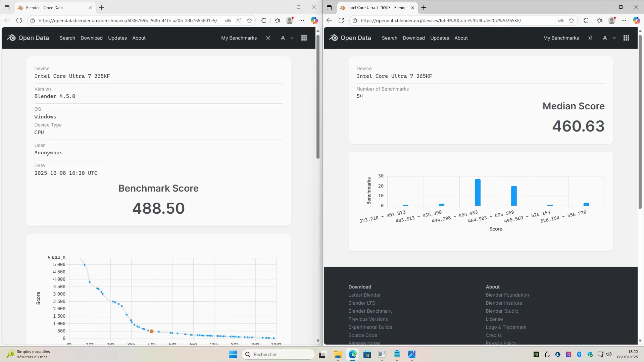Add left page to favorites with star
The width and height of the screenshot is (644, 362).
tap(249, 20)
